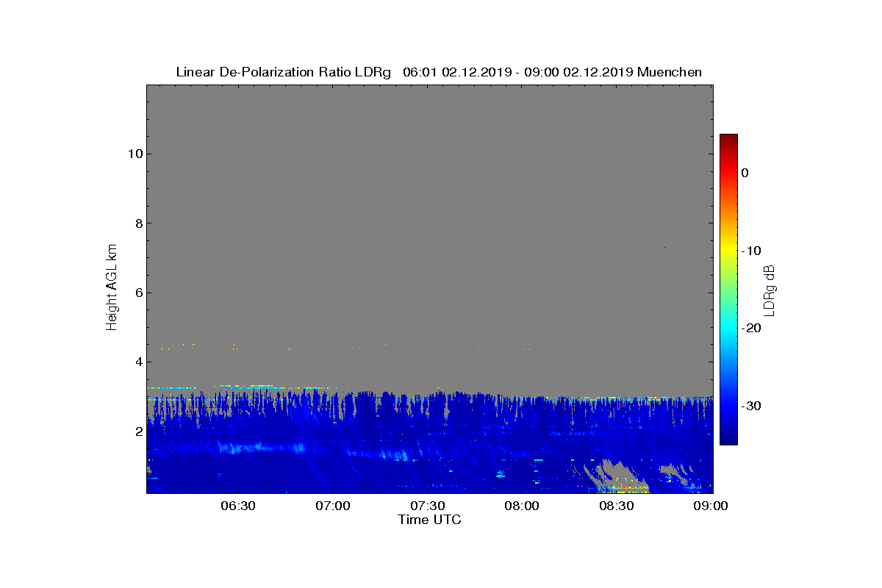Click the colorbar value -10
Viewport: 882px width, 588px height.
coord(751,251)
